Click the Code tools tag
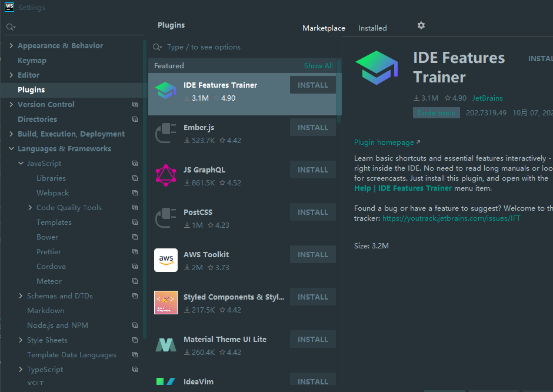Screen dimensions: 553x392 pos(437,112)
